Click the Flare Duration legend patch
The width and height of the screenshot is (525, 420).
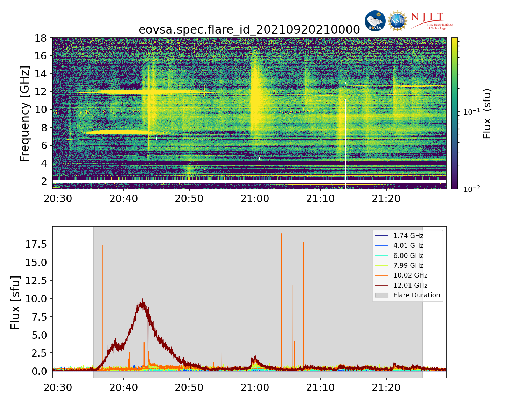pos(381,295)
